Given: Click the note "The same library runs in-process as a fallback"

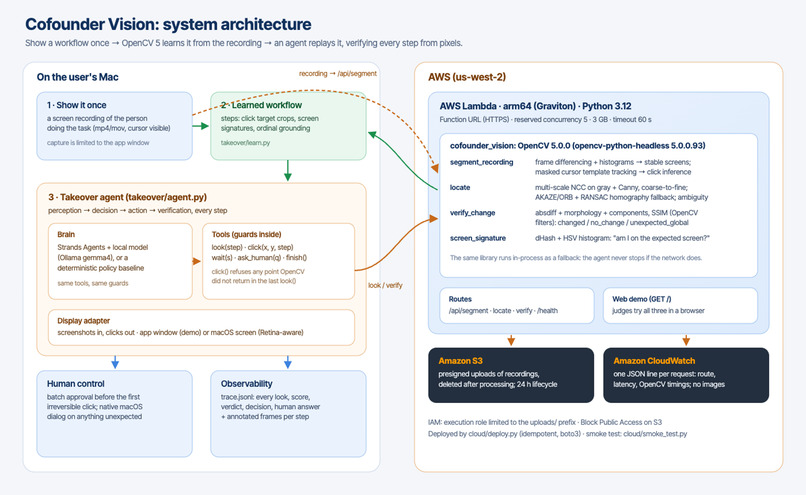Looking at the screenshot, I should (576, 258).
